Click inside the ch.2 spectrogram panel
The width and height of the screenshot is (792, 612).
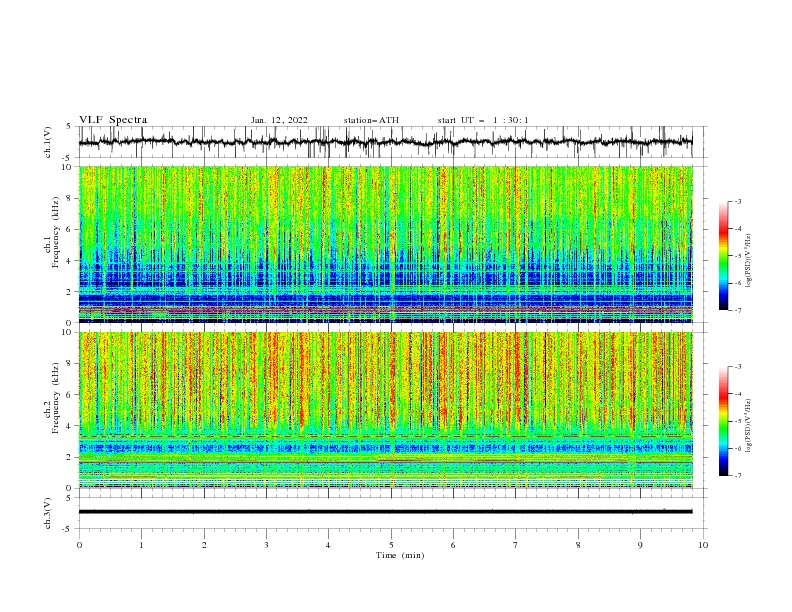point(386,410)
